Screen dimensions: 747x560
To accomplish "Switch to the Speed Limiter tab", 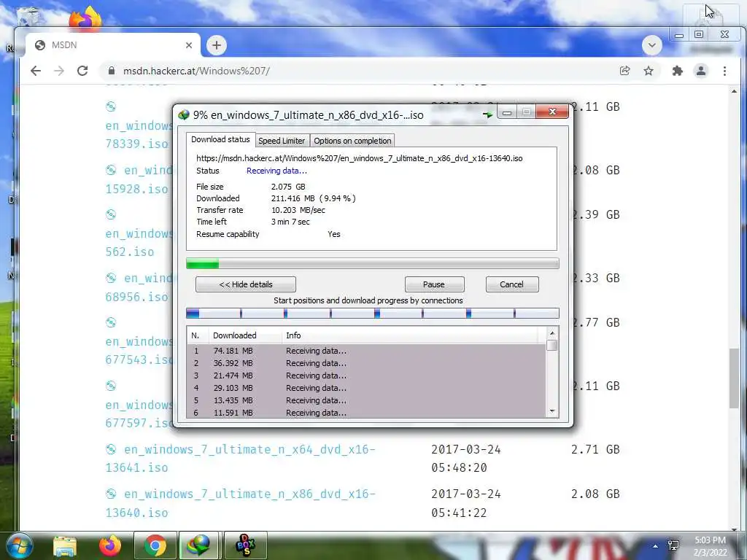I will (282, 141).
